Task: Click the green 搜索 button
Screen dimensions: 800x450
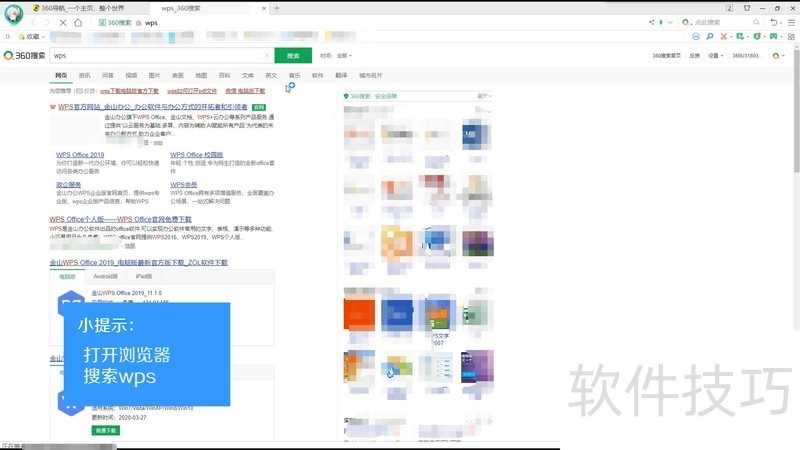Action: click(293, 56)
